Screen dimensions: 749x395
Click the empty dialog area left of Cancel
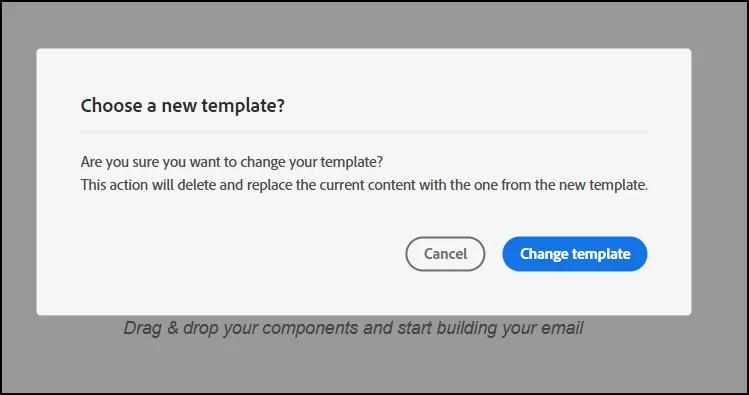pyautogui.click(x=239, y=254)
